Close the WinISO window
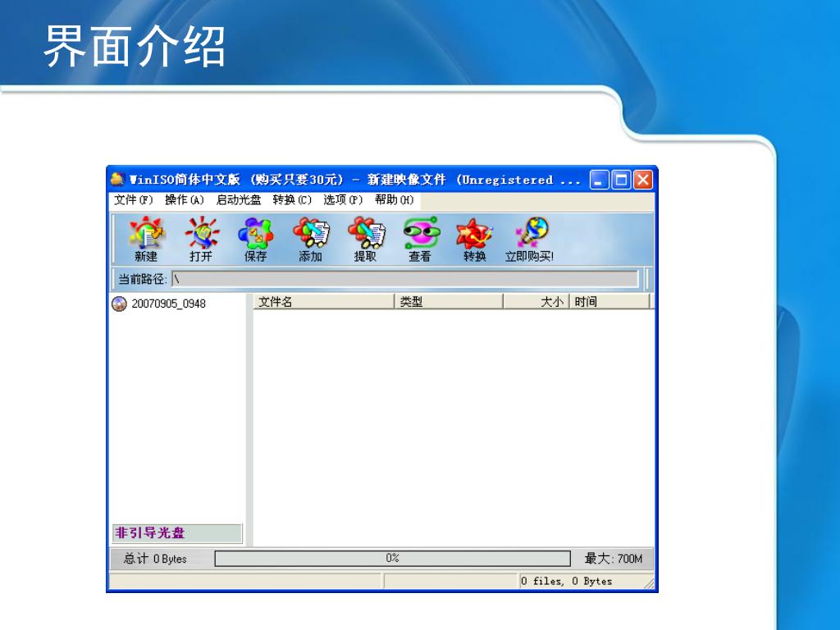 point(643,180)
